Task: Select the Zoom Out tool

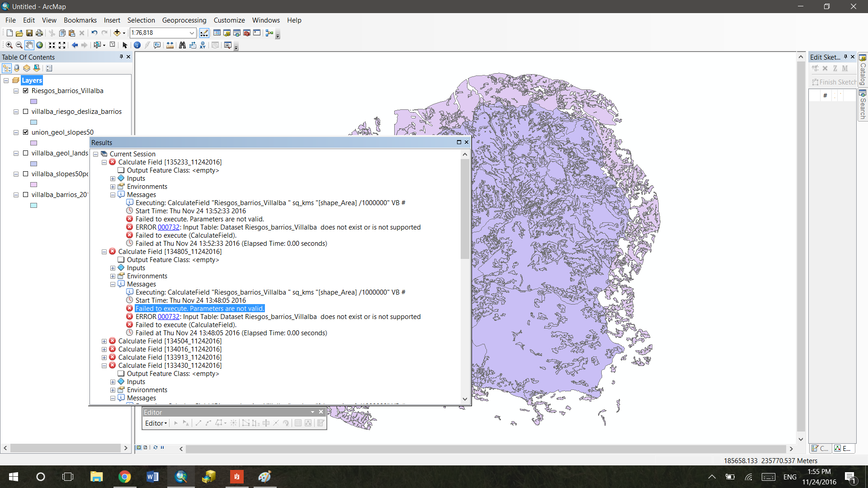Action: point(19,45)
